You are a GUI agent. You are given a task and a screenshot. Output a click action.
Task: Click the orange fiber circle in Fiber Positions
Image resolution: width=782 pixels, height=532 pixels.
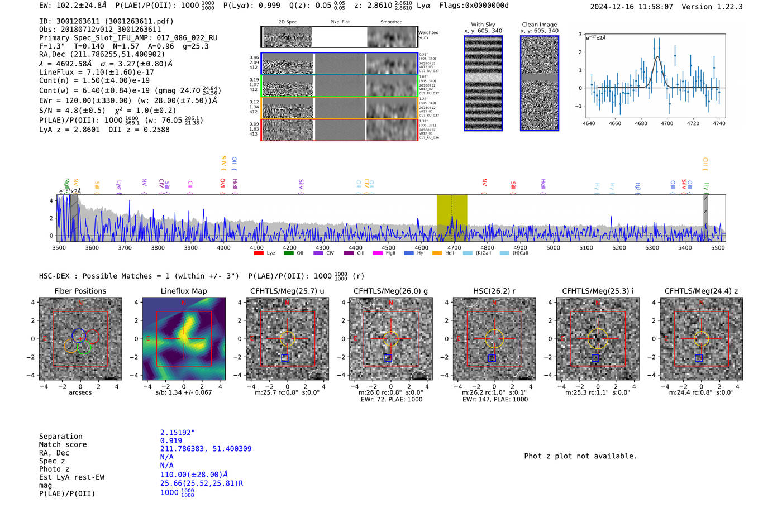(70, 346)
